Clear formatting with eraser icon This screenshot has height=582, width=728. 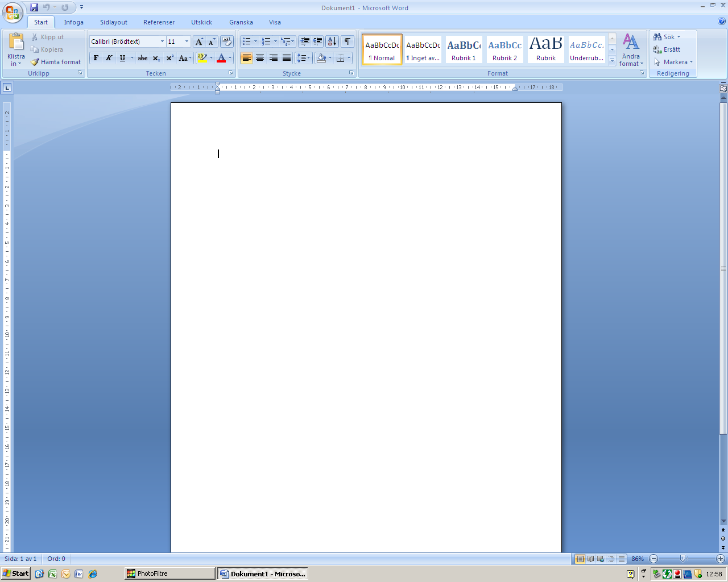(x=227, y=41)
